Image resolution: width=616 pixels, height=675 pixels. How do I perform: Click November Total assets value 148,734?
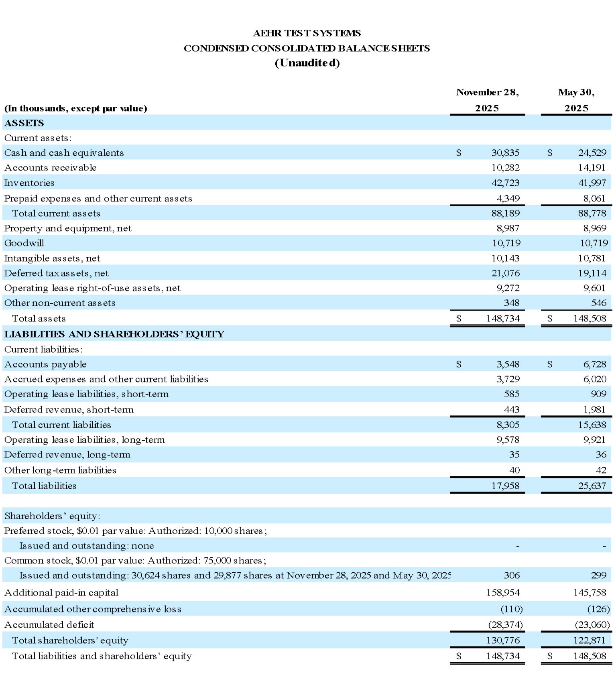[x=503, y=318]
